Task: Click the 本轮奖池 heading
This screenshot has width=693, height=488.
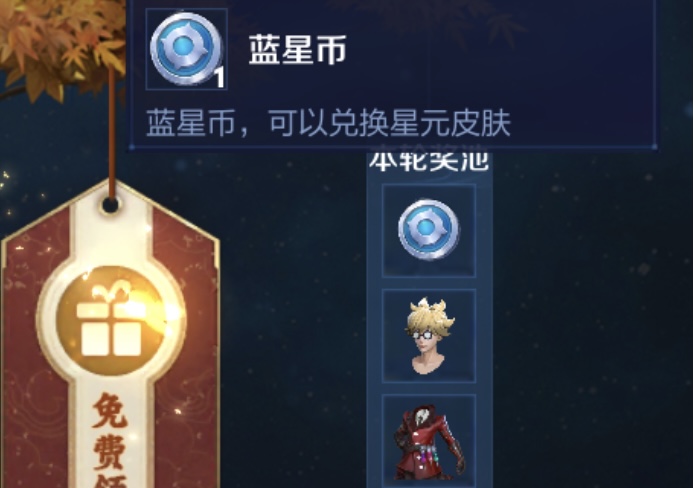Action: click(429, 161)
